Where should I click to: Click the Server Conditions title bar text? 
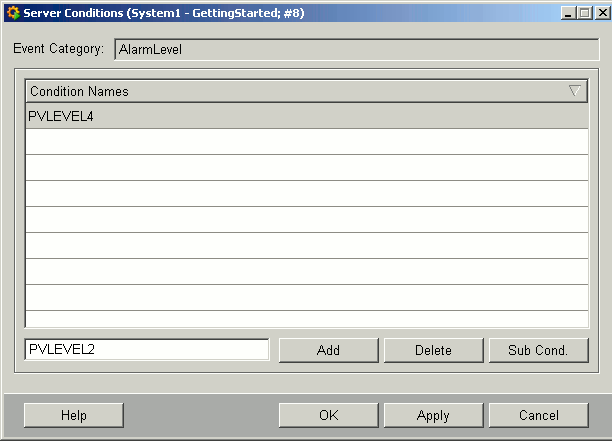[160, 13]
